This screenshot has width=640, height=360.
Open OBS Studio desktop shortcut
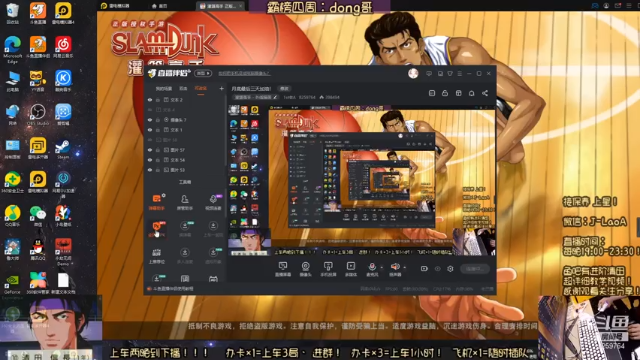[x=38, y=115]
